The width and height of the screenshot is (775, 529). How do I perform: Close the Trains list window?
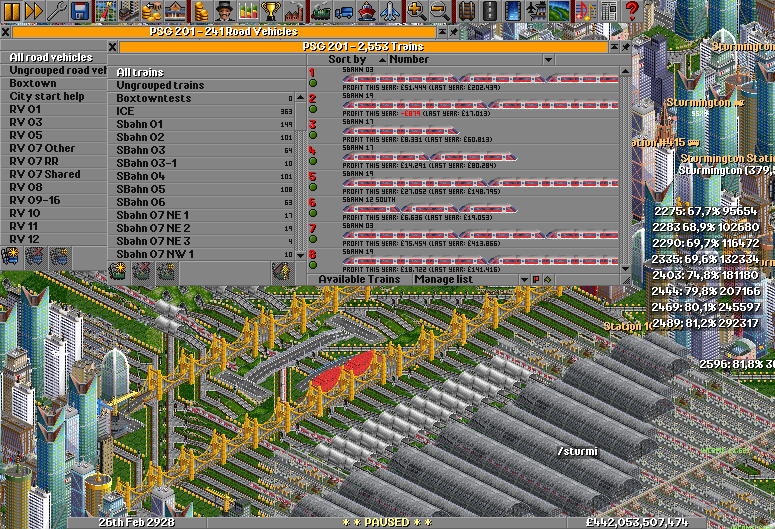[x=113, y=47]
